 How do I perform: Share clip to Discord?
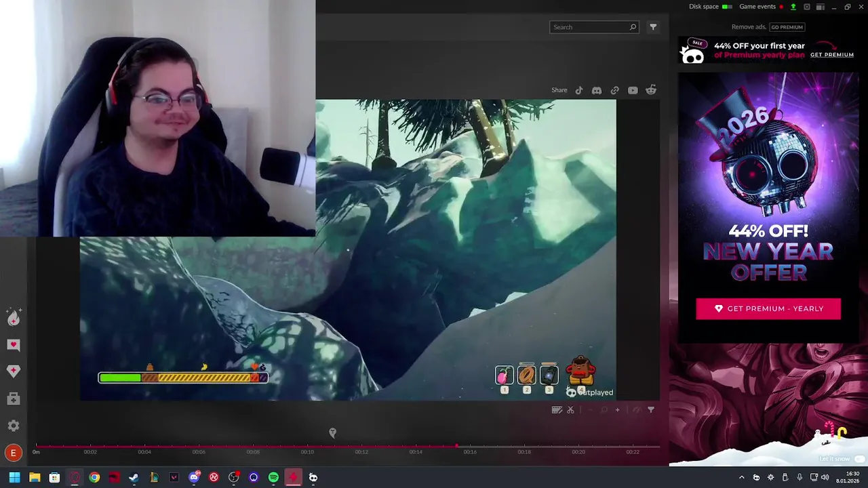597,90
